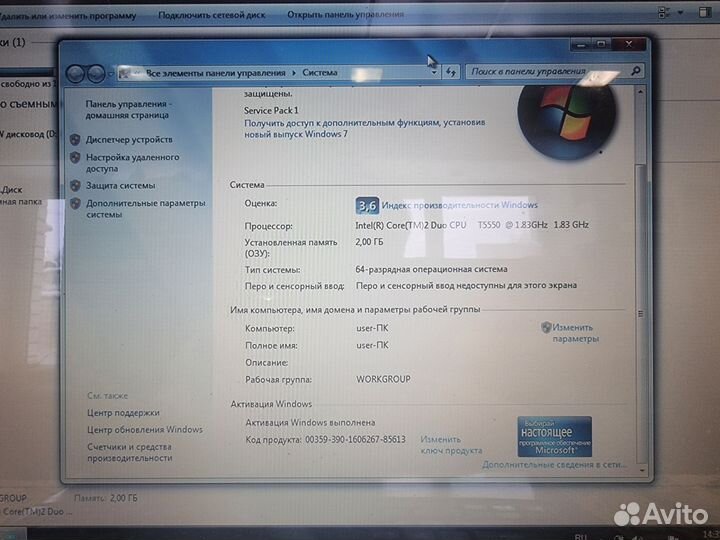Click 'Получить доступ к дополнительным функциям' link
Screen dimensions: 720x540
(x=365, y=128)
